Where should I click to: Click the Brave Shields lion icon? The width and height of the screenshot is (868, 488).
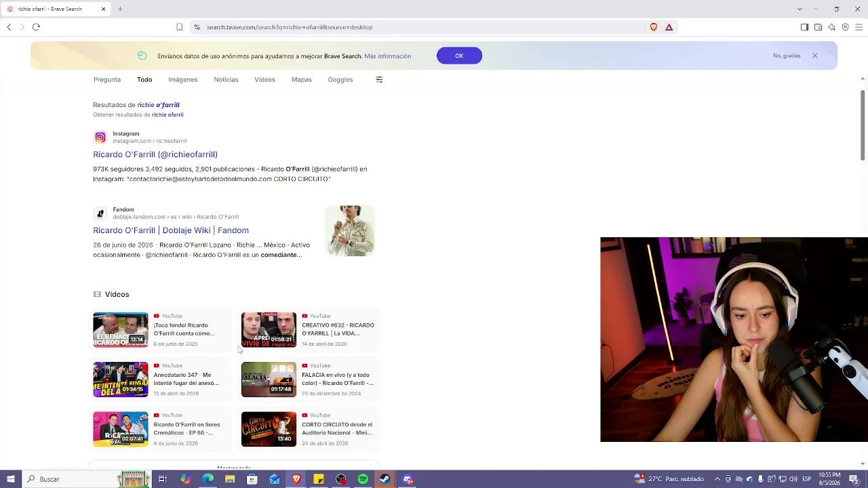point(654,27)
